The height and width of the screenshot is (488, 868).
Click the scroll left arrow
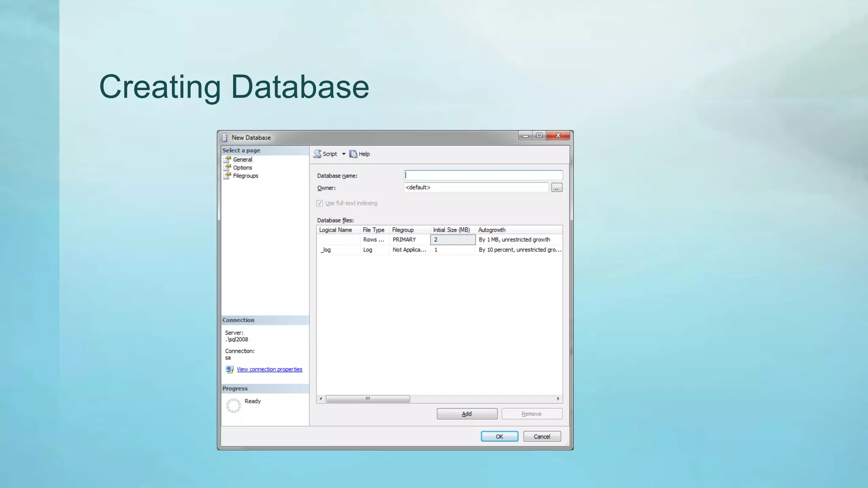321,399
